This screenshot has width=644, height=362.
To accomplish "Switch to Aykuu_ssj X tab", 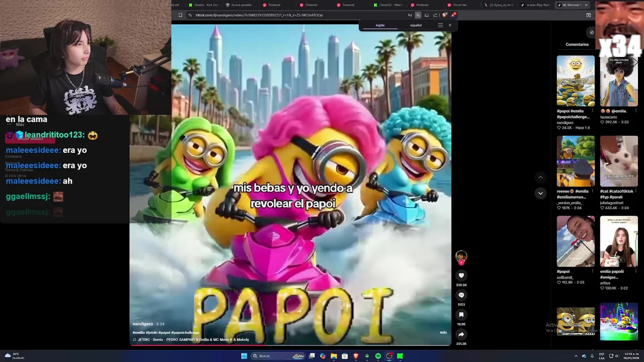I will click(x=499, y=5).
